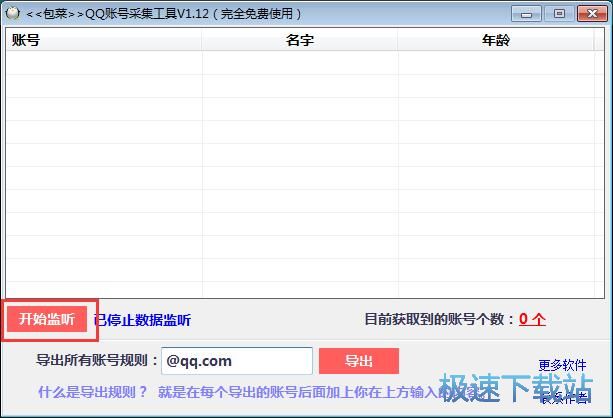Minimize the QQ账号采集工具 window

(526, 14)
